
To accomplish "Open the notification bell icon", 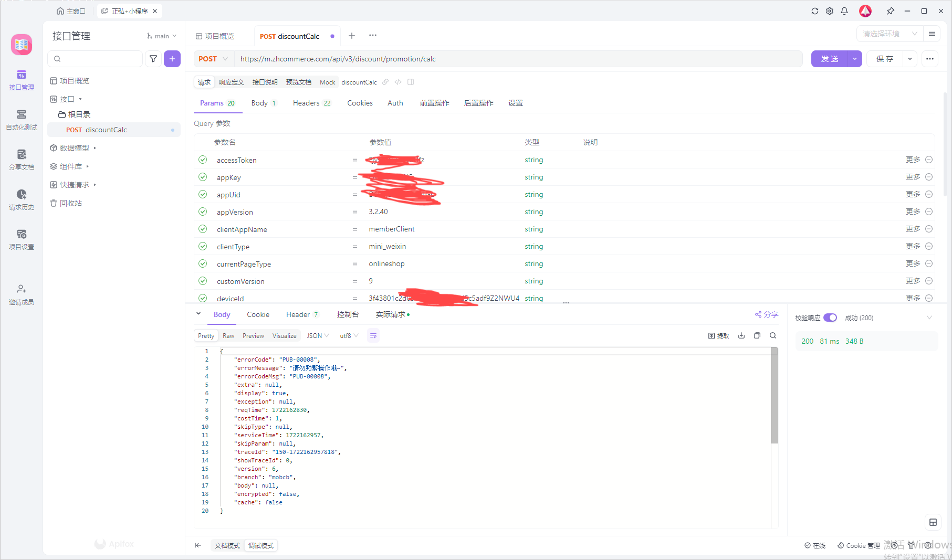I will pyautogui.click(x=844, y=11).
